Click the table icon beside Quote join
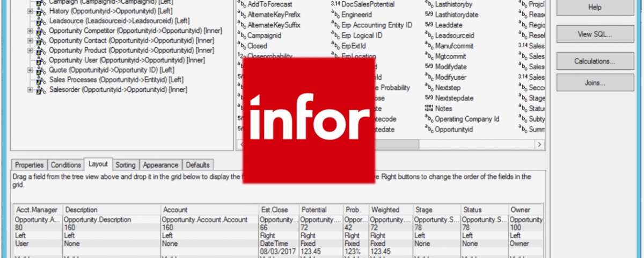This screenshot has width=644, height=258. coord(41,70)
